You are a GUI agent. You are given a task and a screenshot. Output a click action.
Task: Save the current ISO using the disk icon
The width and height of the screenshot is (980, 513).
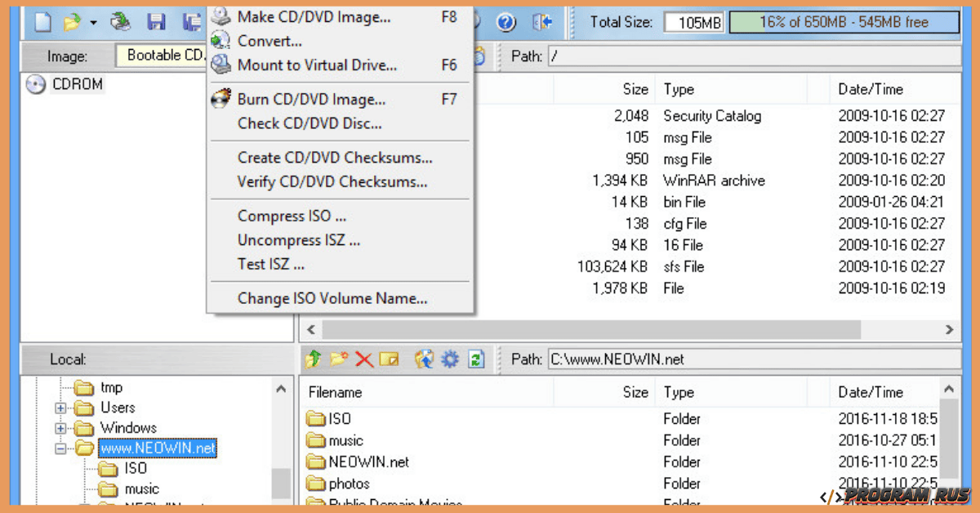pos(157,22)
